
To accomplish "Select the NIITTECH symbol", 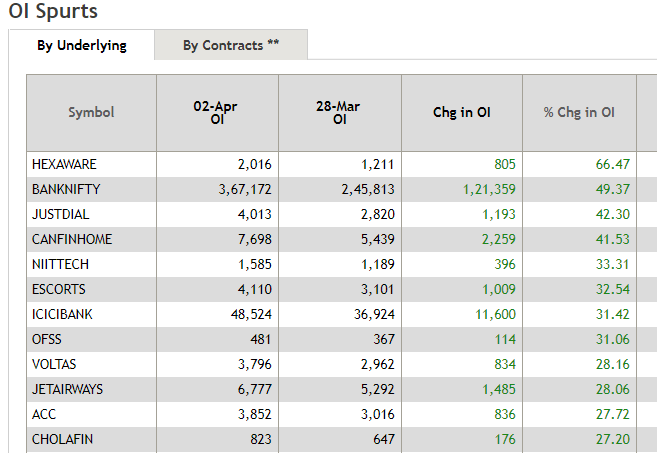I will click(x=62, y=264).
